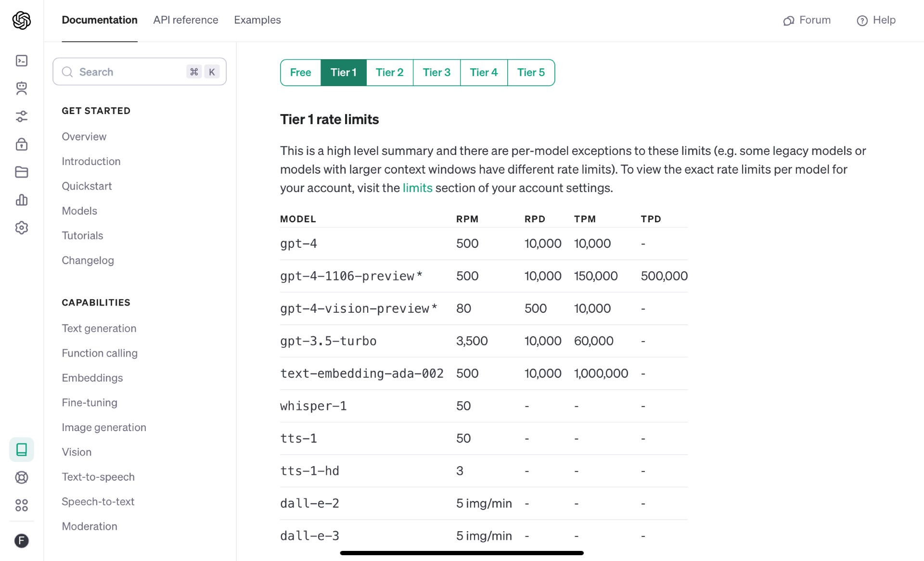Open the Fine-tuning sliders icon in sidebar
The width and height of the screenshot is (924, 561).
22,116
